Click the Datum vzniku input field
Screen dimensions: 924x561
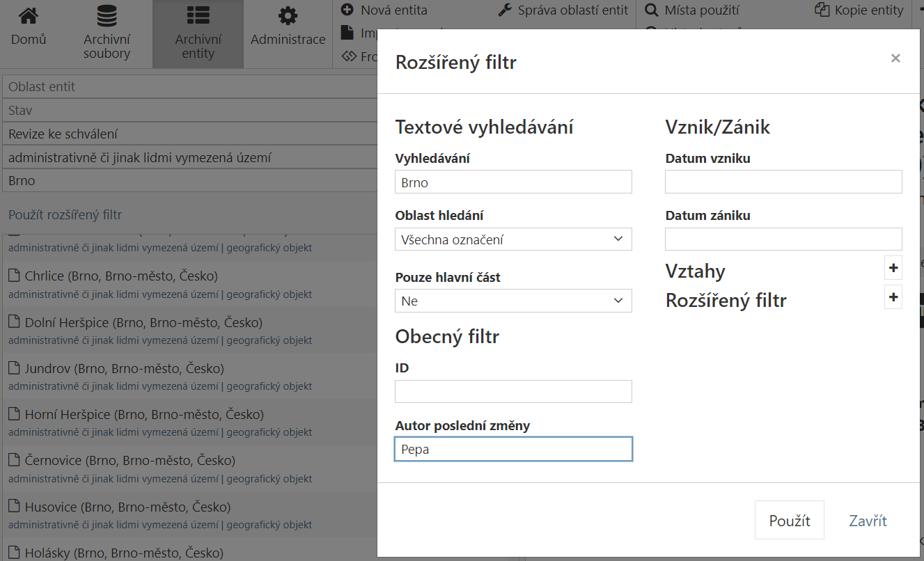783,182
